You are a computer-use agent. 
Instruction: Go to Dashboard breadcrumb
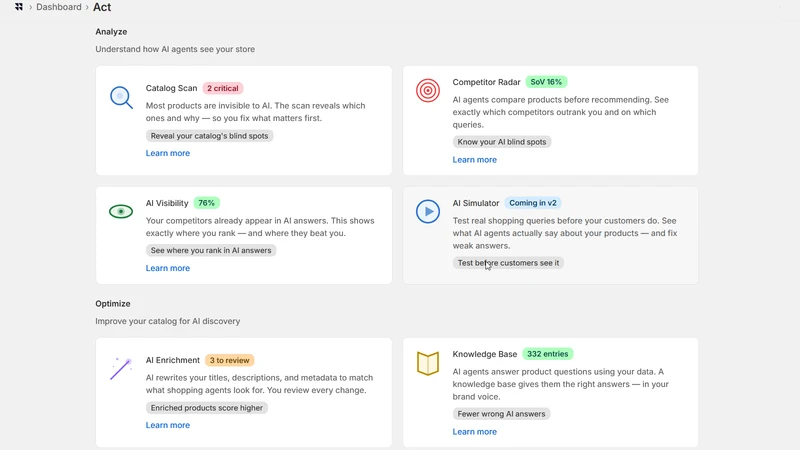(x=59, y=7)
